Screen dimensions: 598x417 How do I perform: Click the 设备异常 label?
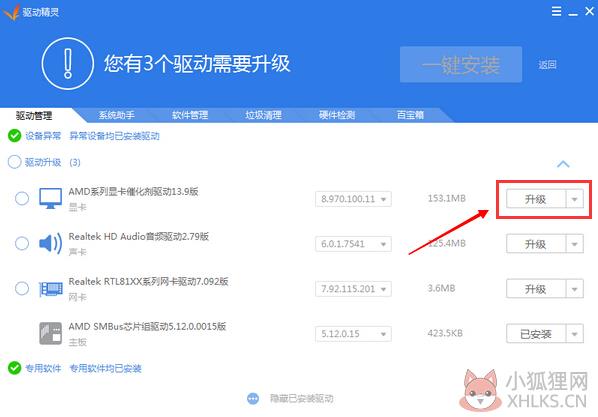[x=43, y=136]
